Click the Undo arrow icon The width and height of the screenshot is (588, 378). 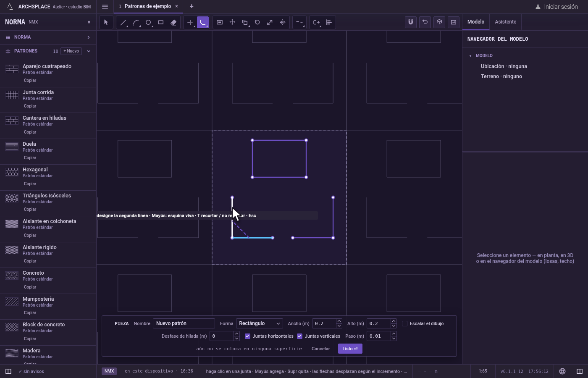(x=425, y=22)
